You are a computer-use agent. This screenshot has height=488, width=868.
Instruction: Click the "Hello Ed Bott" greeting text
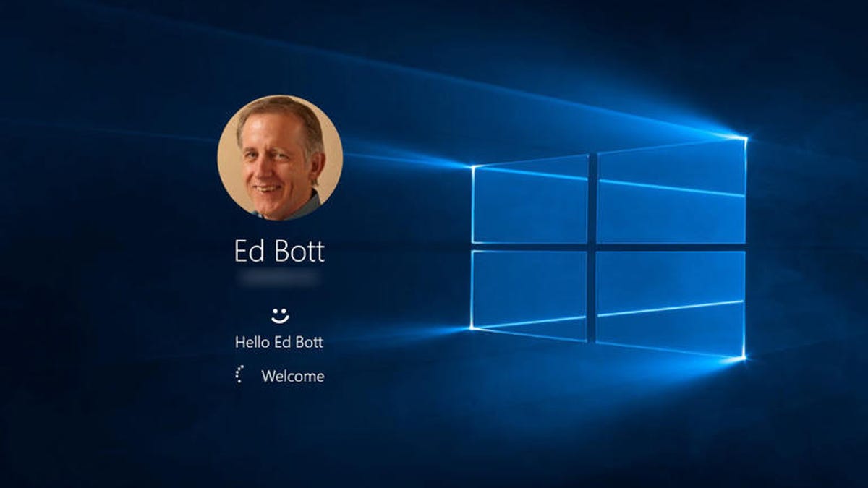(x=279, y=342)
